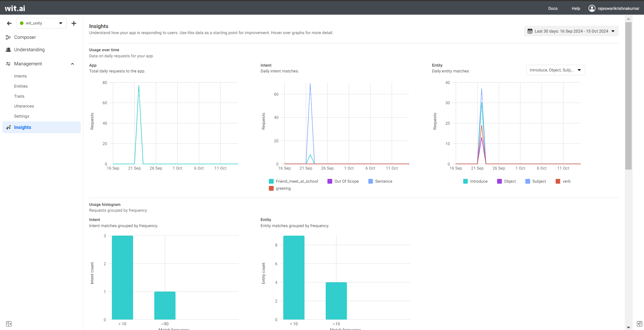
Task: Click the plus icon to add app
Action: coord(74,23)
